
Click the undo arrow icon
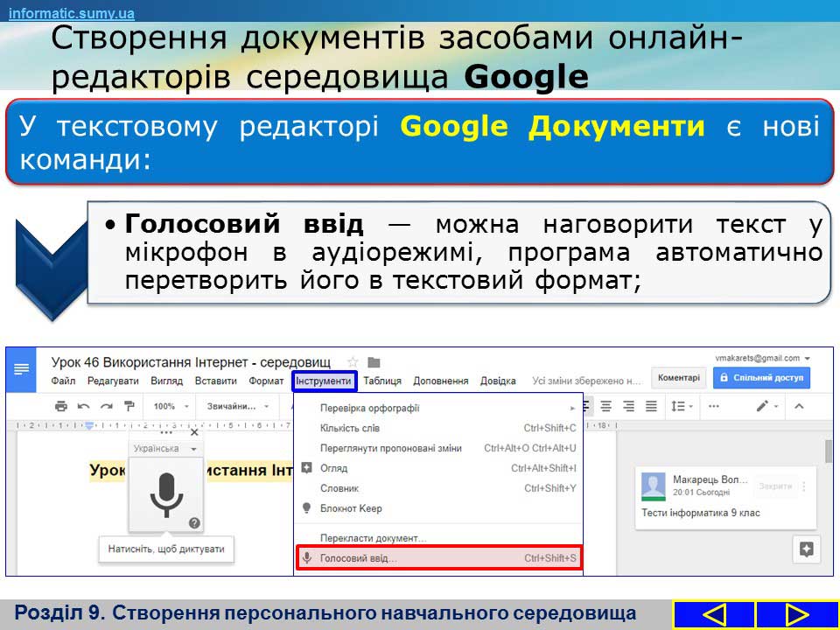84,406
